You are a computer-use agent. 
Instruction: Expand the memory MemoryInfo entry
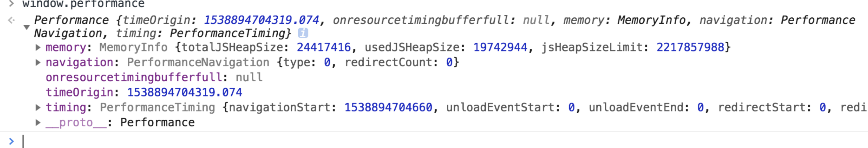[38, 48]
